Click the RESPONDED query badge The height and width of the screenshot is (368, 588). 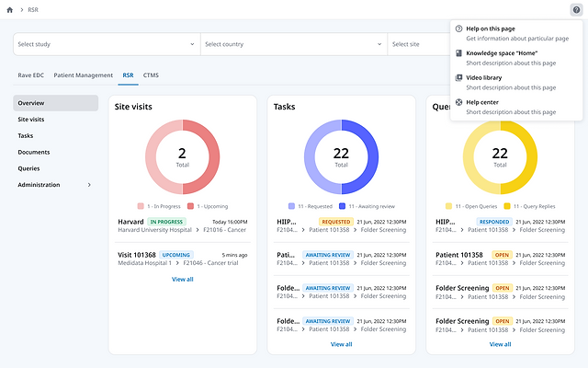coord(494,222)
